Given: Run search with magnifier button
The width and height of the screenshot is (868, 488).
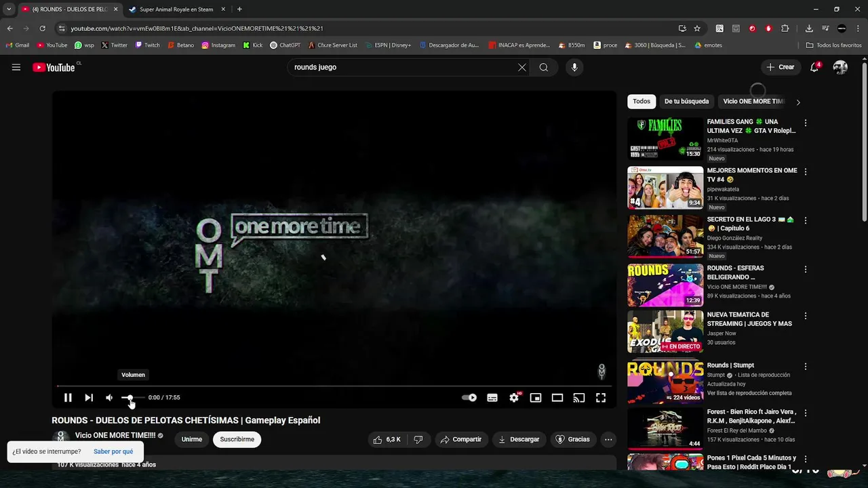Looking at the screenshot, I should click(544, 67).
